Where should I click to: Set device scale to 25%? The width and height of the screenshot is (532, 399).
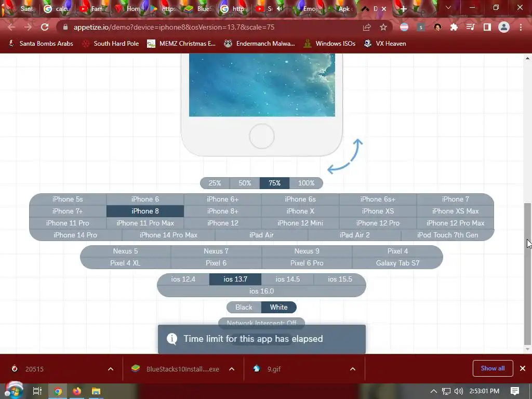tap(215, 183)
